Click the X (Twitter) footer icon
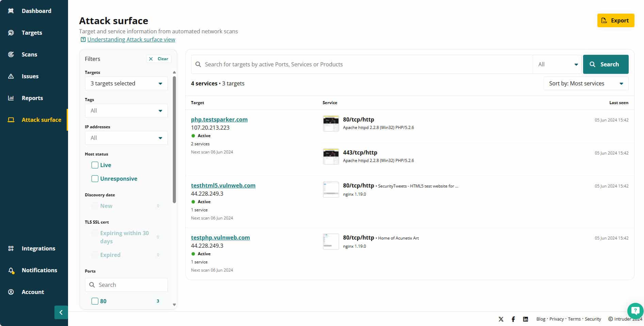The height and width of the screenshot is (326, 644). pyautogui.click(x=501, y=319)
